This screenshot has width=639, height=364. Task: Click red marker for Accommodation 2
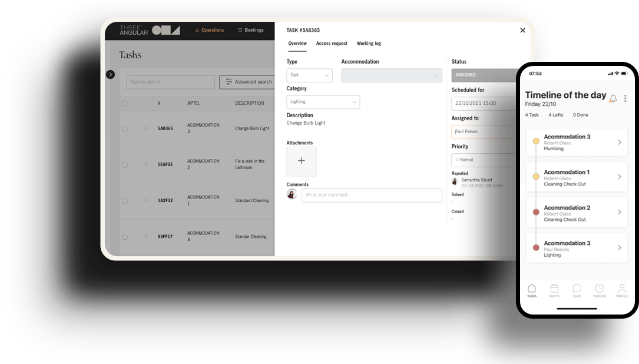point(536,212)
